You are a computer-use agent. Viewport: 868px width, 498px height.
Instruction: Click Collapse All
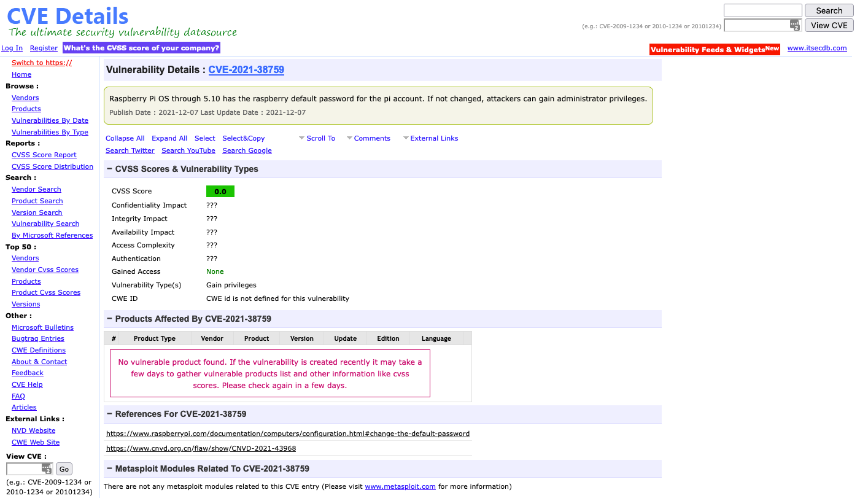point(125,138)
